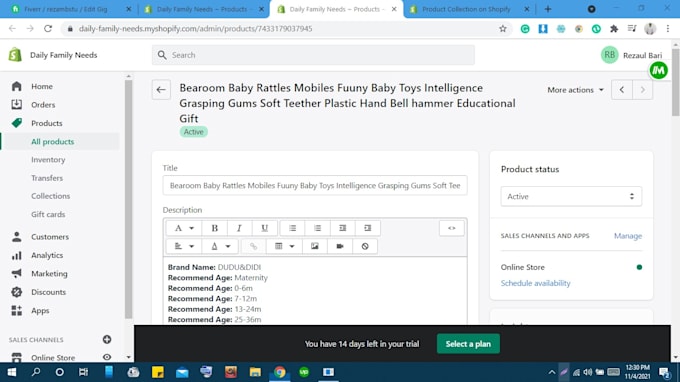
Task: Open Inventory in the sidebar
Action: coord(48,160)
